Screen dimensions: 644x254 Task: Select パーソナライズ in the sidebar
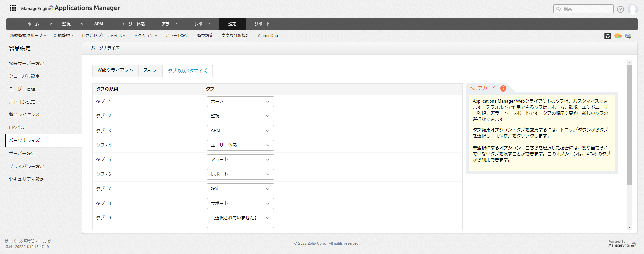(x=43, y=141)
